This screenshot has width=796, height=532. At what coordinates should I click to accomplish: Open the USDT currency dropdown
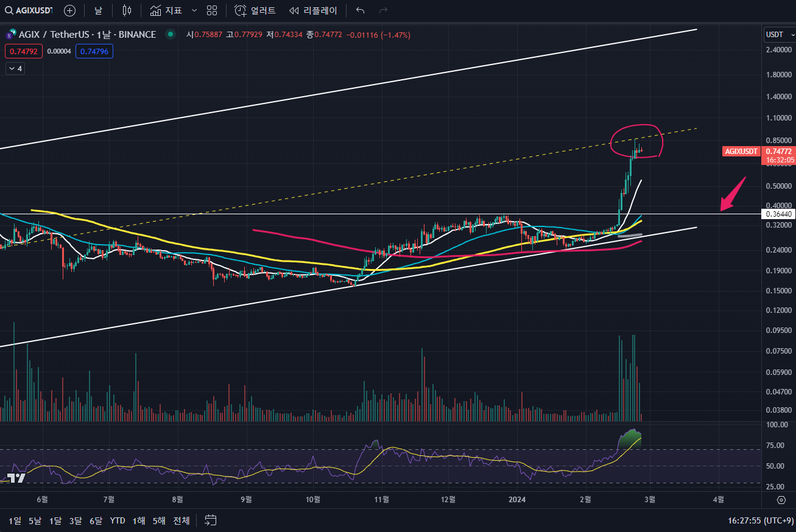click(778, 35)
